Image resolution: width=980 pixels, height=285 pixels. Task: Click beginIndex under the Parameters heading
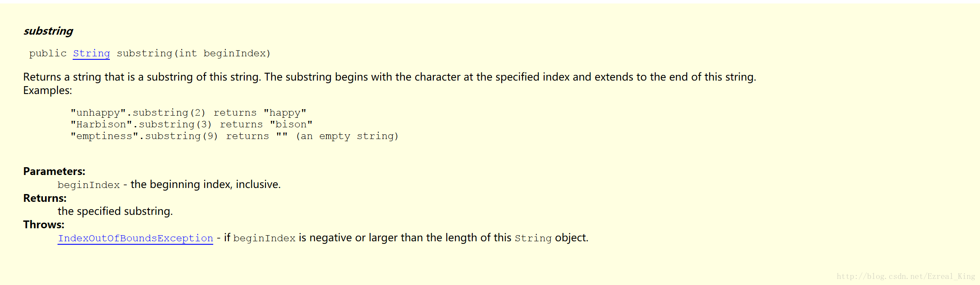click(x=89, y=185)
